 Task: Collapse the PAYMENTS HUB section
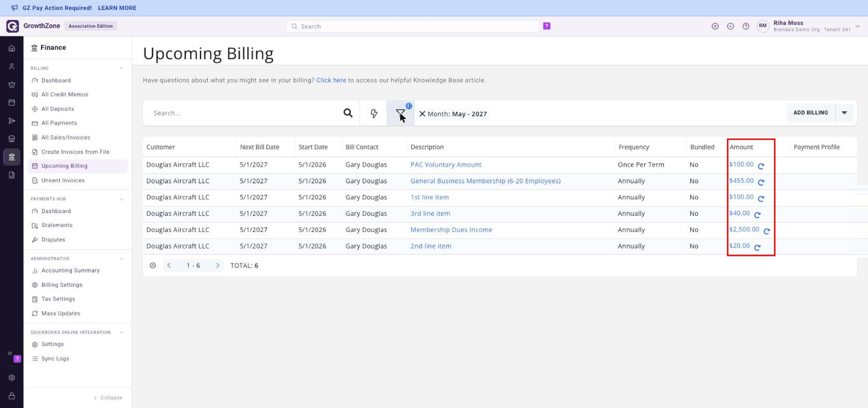pos(121,199)
